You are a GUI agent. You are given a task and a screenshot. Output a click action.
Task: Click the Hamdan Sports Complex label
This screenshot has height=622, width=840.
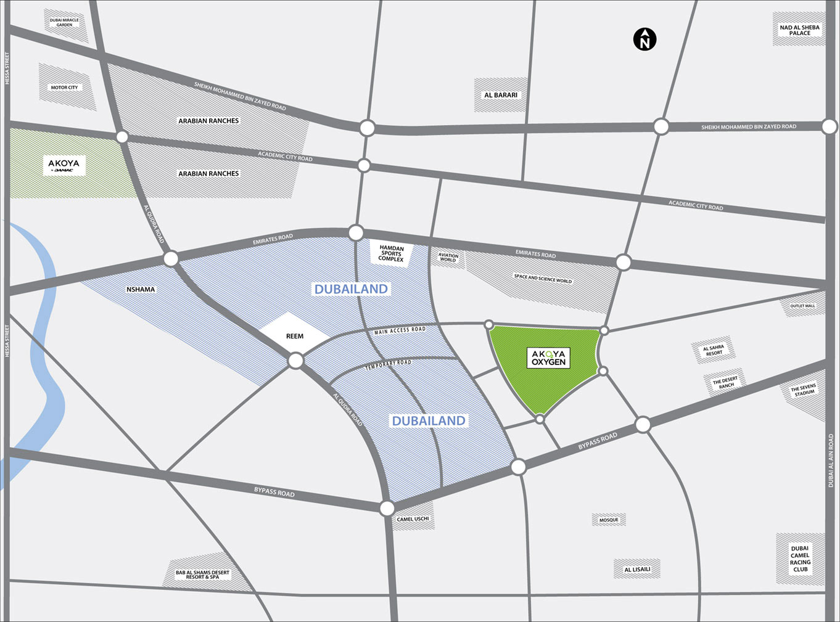coord(391,253)
